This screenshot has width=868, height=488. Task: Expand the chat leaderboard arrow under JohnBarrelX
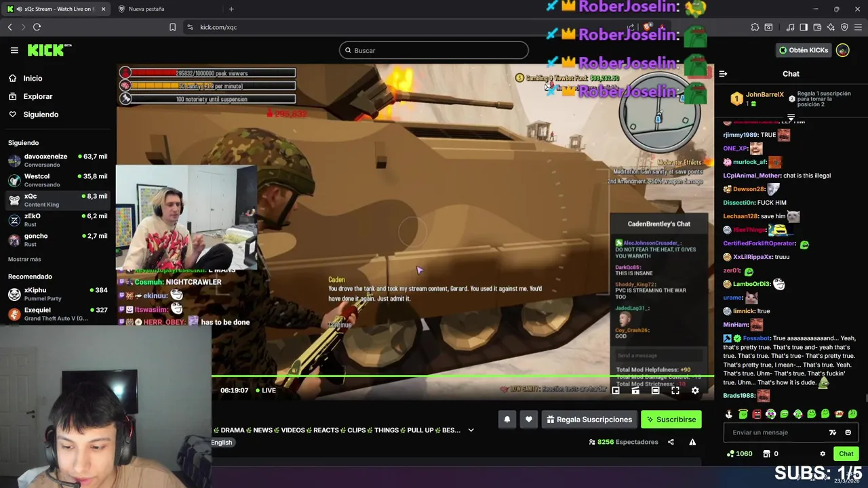click(x=791, y=117)
